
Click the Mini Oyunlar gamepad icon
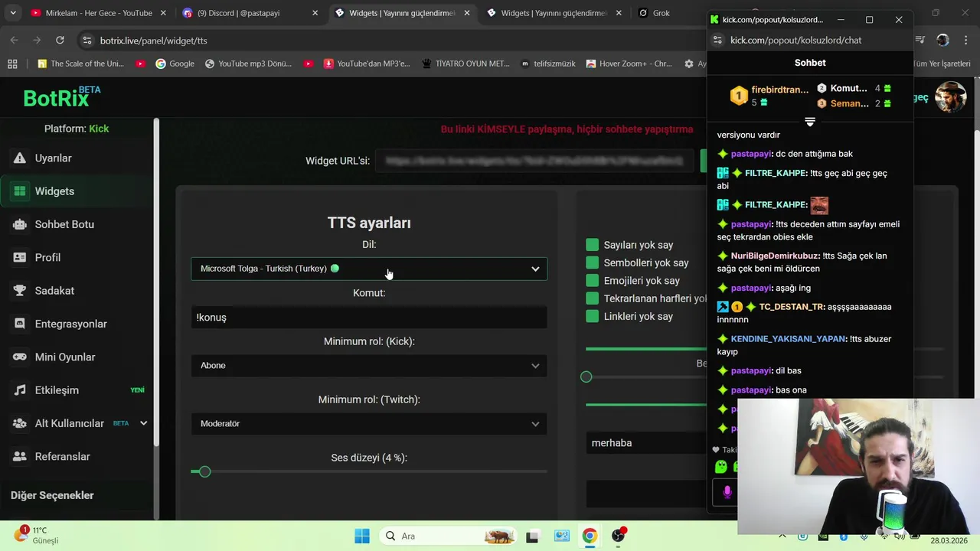coord(20,357)
